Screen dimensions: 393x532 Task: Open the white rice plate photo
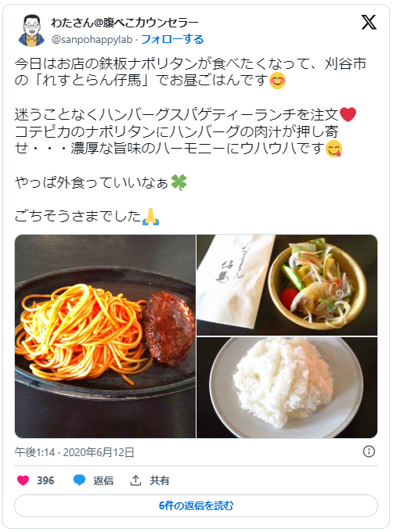pyautogui.click(x=287, y=387)
